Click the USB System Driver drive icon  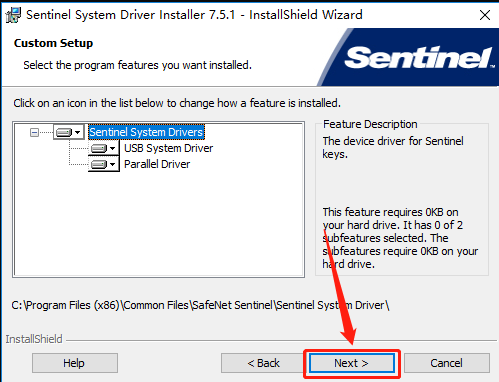point(99,148)
